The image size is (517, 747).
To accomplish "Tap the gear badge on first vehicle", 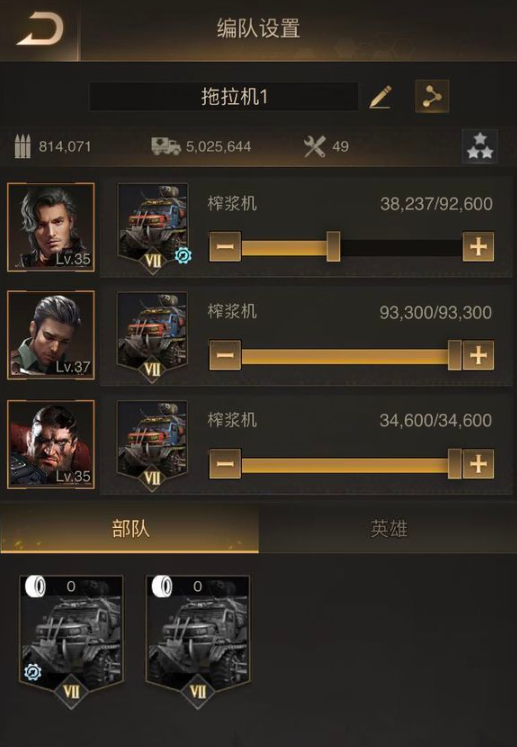I will pos(183,256).
